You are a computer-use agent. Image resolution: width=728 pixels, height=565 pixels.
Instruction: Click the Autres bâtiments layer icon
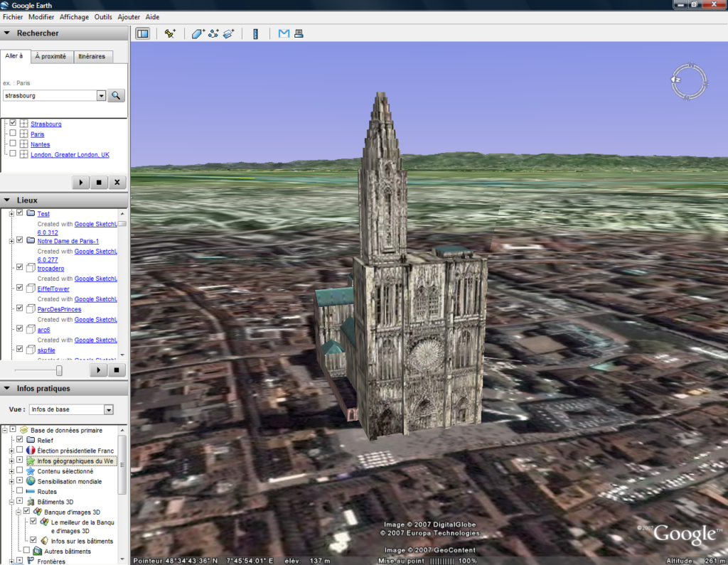[38, 551]
